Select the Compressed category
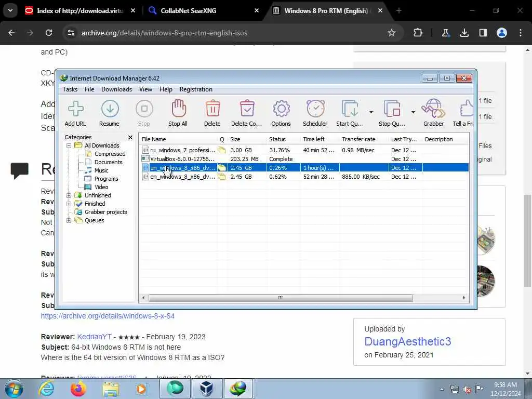This screenshot has height=399, width=532. click(x=110, y=154)
